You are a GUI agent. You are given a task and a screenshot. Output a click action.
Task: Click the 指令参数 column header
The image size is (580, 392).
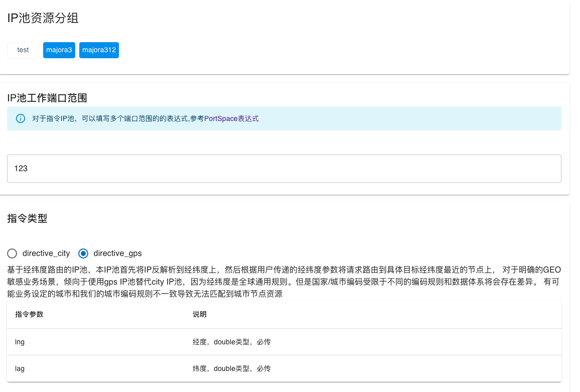pos(29,314)
